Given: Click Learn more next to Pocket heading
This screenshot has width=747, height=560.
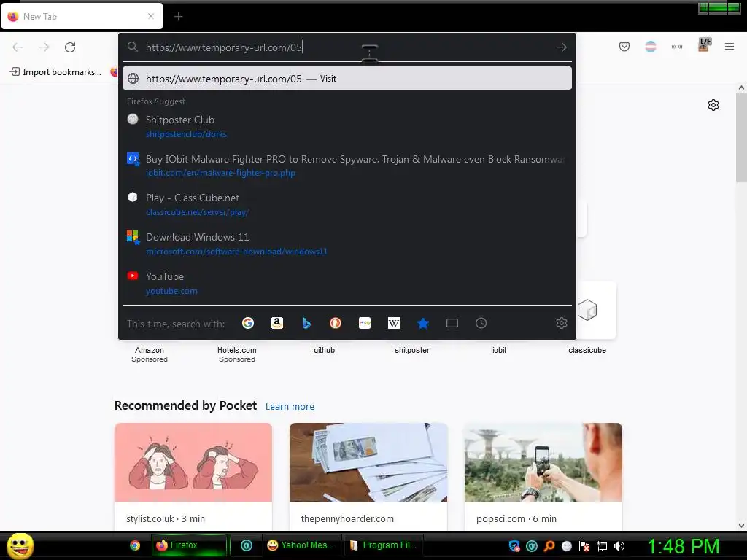Looking at the screenshot, I should click(290, 407).
